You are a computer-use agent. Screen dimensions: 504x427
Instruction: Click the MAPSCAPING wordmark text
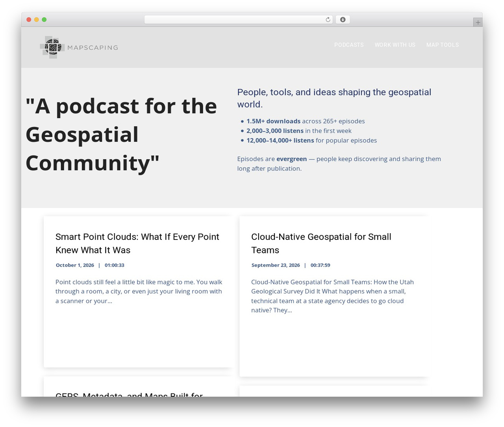[93, 48]
